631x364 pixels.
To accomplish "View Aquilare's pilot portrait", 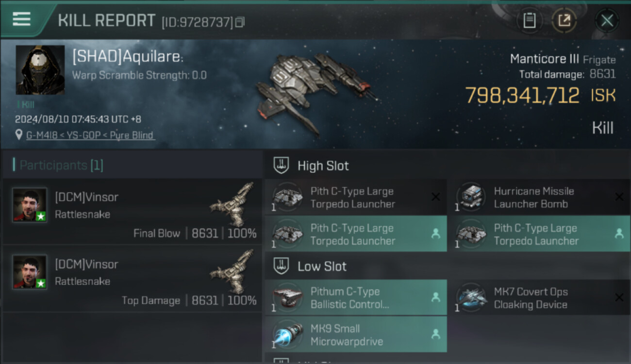I will click(x=40, y=70).
